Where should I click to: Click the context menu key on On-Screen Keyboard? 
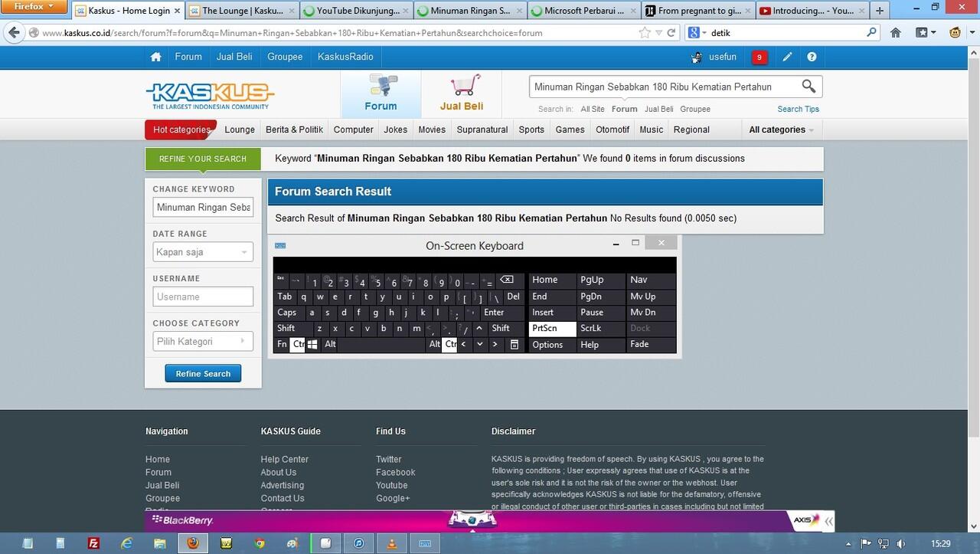pos(514,345)
